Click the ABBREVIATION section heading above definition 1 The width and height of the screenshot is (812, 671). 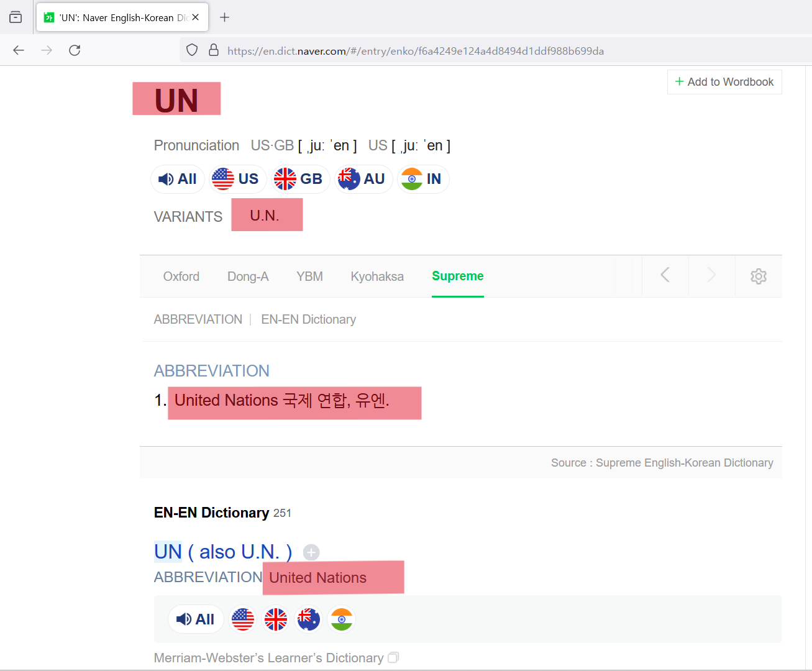pyautogui.click(x=212, y=371)
